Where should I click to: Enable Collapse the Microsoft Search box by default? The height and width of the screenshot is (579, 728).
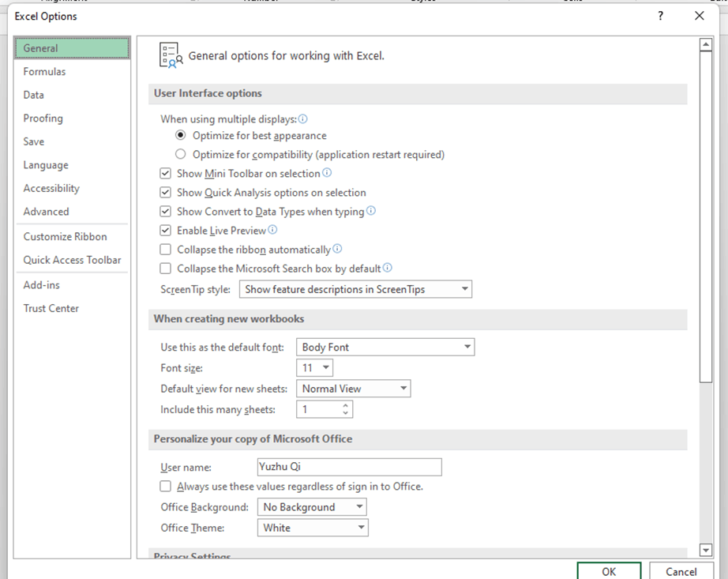pyautogui.click(x=165, y=269)
